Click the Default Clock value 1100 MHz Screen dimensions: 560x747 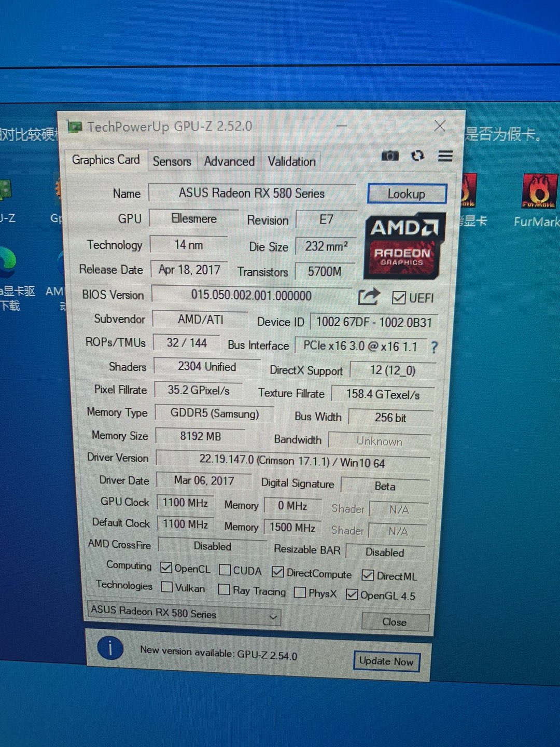[186, 524]
